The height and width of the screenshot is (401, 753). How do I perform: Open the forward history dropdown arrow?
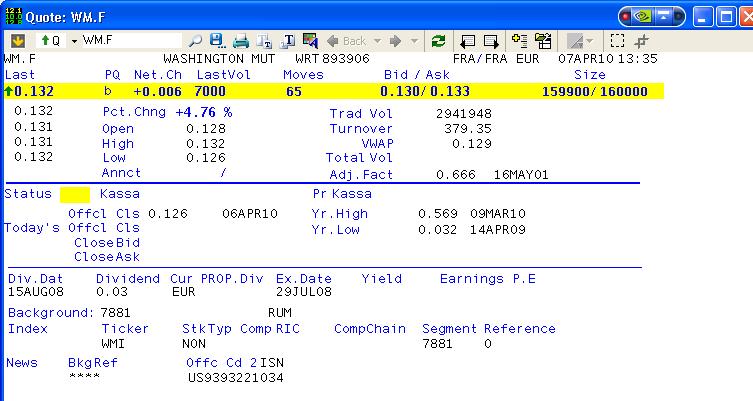point(414,41)
